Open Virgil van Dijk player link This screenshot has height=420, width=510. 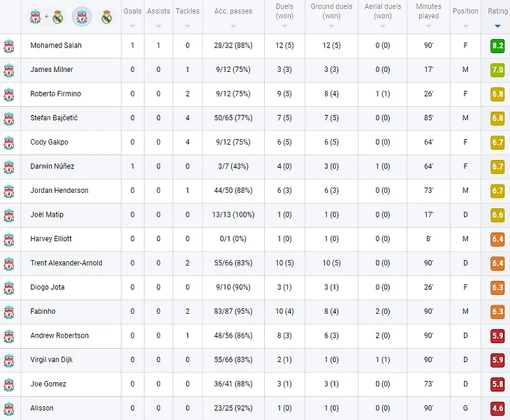52,359
